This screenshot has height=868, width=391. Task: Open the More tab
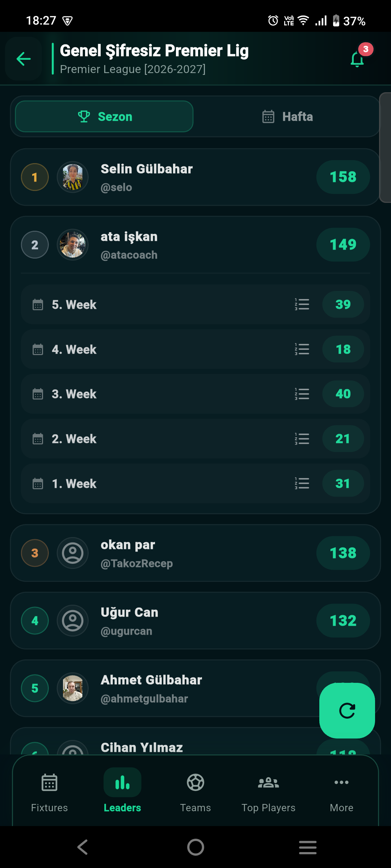(x=341, y=792)
